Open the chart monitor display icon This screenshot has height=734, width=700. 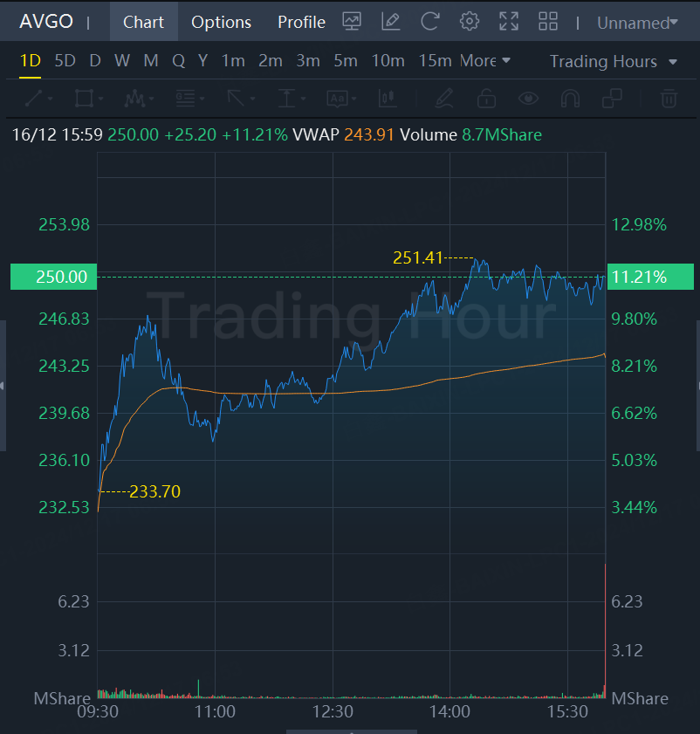coord(352,22)
